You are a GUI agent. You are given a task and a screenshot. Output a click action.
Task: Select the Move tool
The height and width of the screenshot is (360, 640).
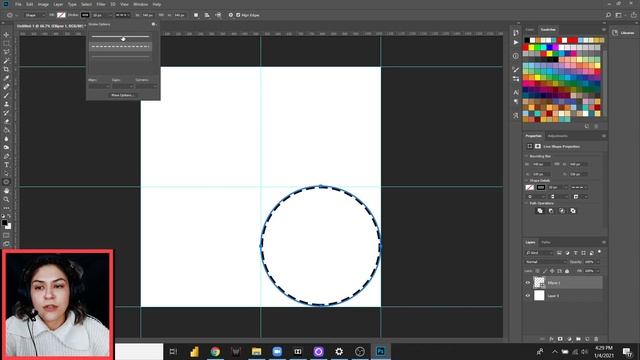point(6,35)
